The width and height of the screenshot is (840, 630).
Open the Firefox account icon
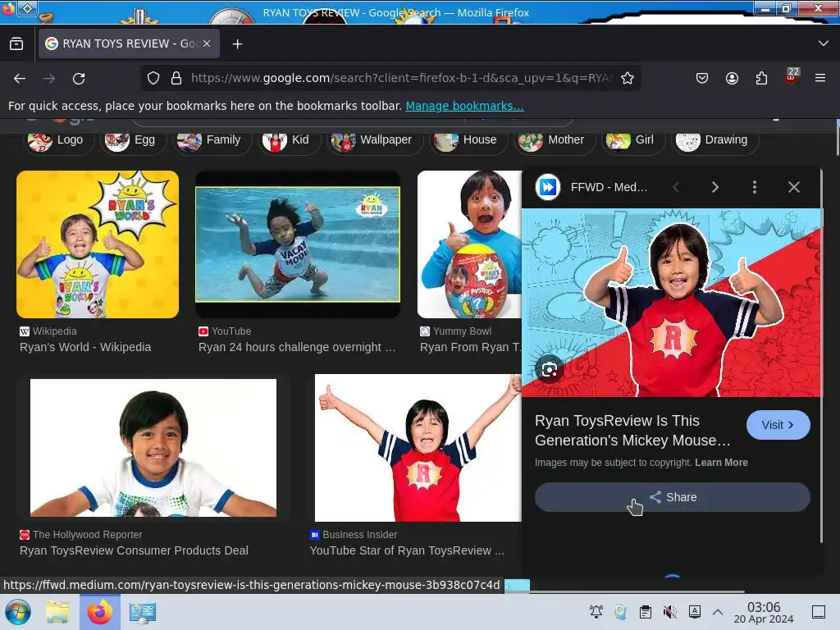pyautogui.click(x=732, y=78)
